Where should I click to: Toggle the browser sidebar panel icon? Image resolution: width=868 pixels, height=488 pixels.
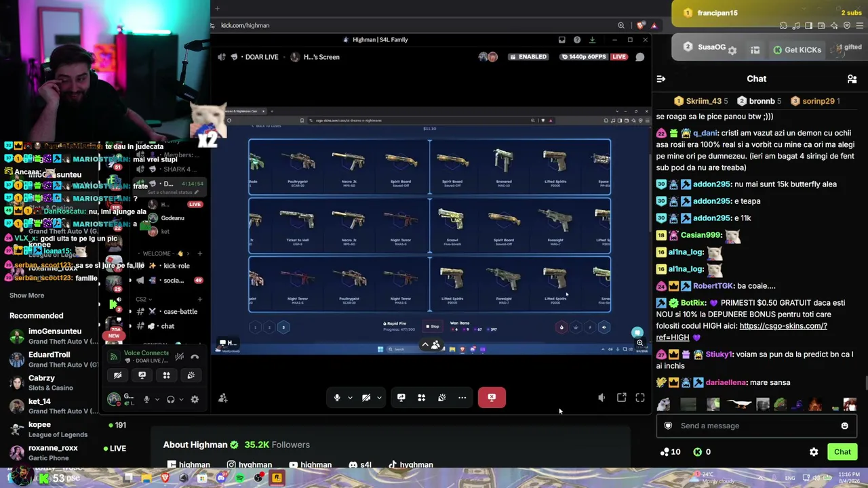[808, 26]
